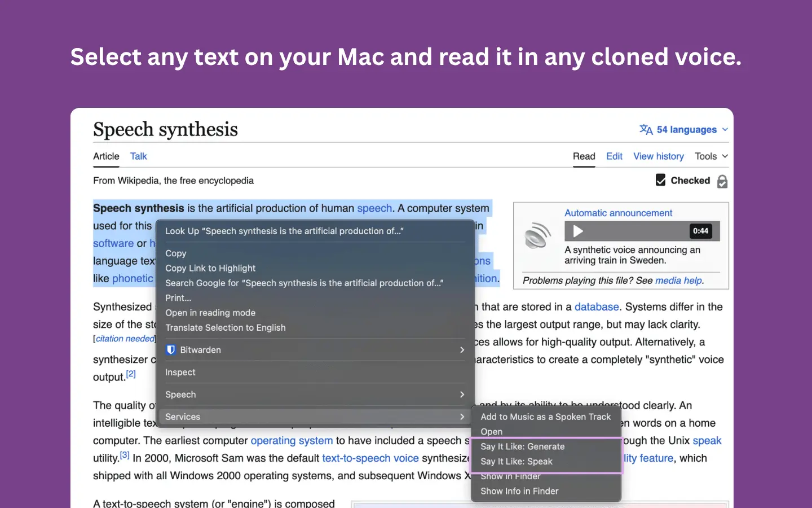This screenshot has height=508, width=812.
Task: Switch to the Talk tab
Action: click(138, 156)
